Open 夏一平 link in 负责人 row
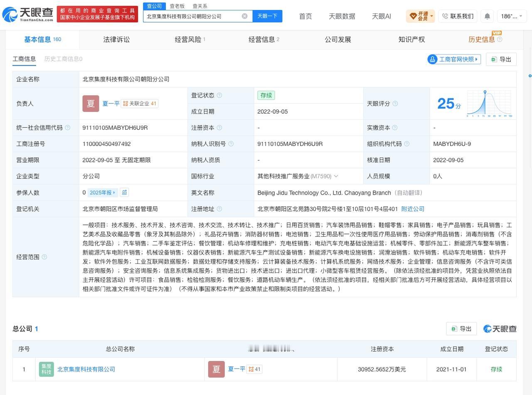This screenshot has height=395, width=532. point(111,104)
